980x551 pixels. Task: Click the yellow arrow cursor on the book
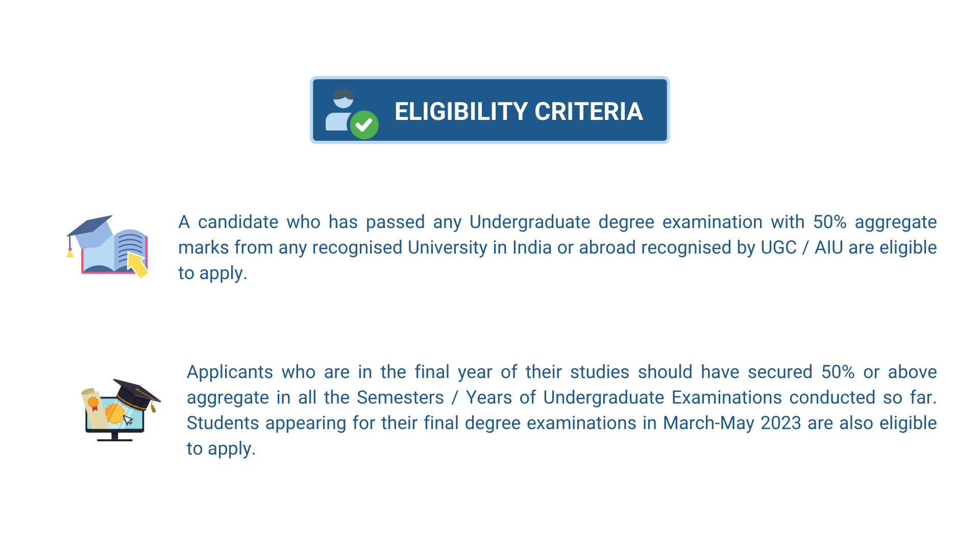click(137, 264)
